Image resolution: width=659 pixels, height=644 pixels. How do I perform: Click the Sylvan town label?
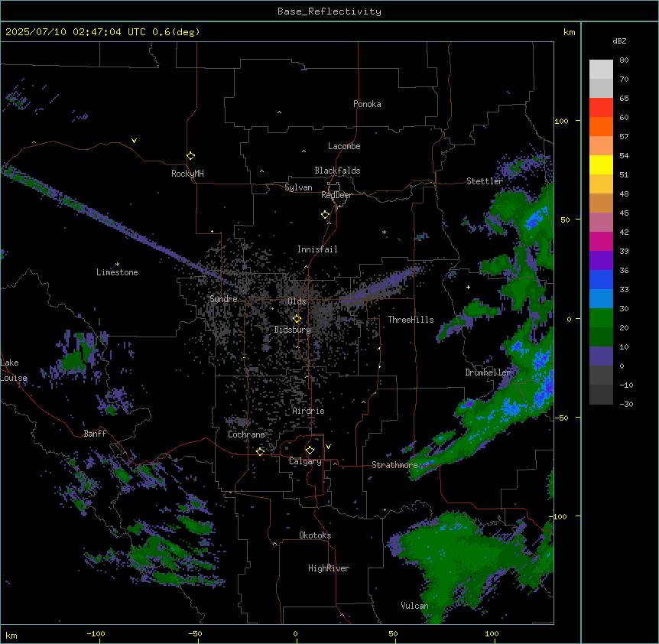pos(298,187)
